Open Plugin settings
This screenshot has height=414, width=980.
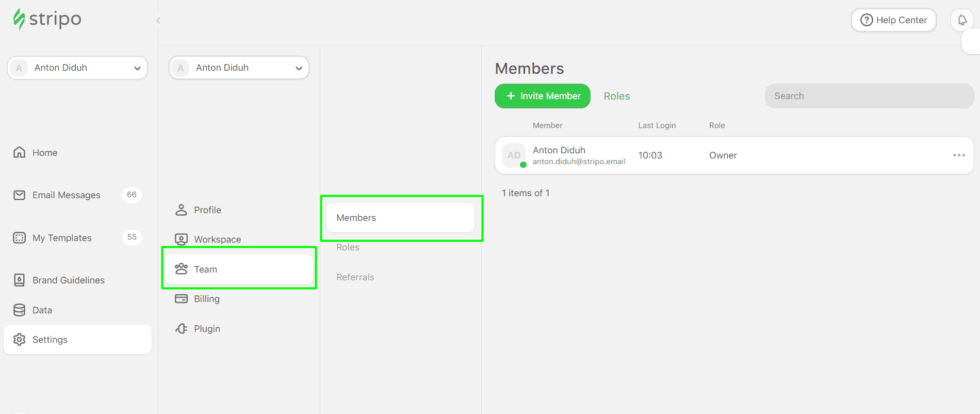point(207,329)
